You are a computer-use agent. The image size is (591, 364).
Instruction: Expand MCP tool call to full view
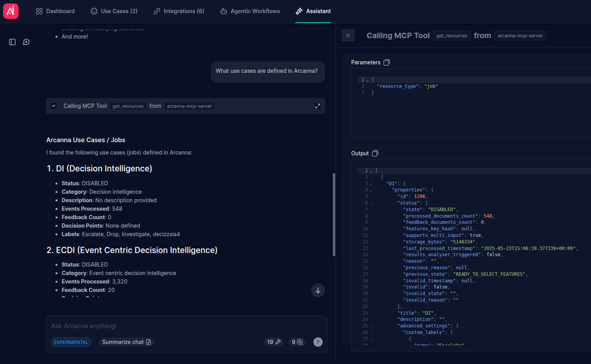(318, 106)
